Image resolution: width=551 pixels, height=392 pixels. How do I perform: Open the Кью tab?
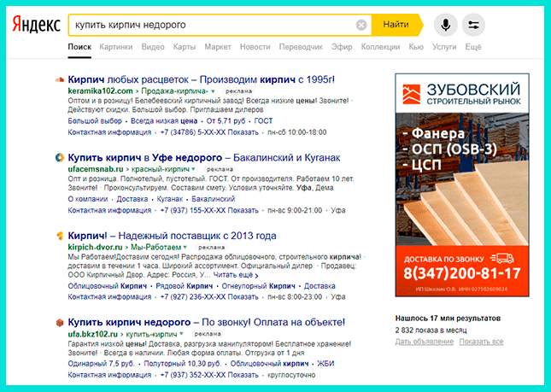416,47
